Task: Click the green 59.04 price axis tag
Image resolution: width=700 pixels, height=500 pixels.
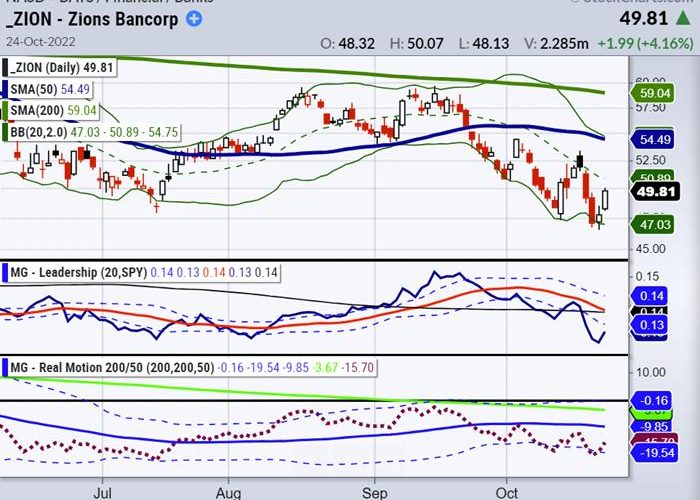Action: pyautogui.click(x=652, y=93)
